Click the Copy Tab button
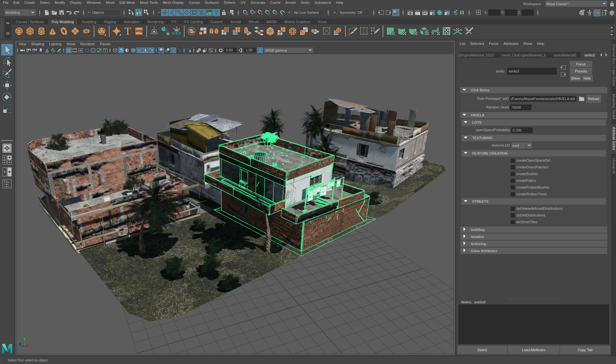 tap(585, 350)
